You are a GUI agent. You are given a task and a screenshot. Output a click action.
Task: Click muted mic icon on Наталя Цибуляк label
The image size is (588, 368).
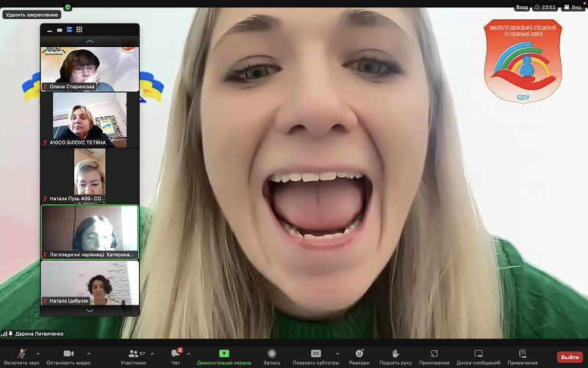point(46,301)
